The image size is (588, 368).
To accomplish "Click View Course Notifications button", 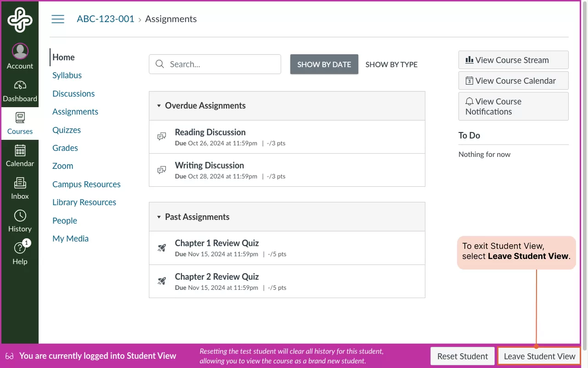I will coord(514,106).
